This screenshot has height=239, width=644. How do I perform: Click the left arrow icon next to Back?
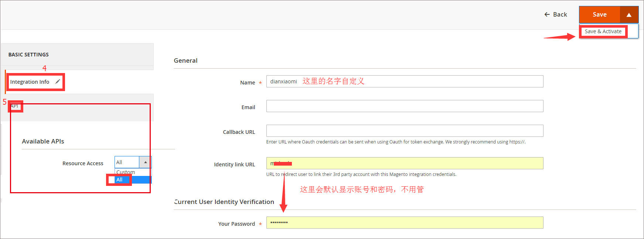547,14
